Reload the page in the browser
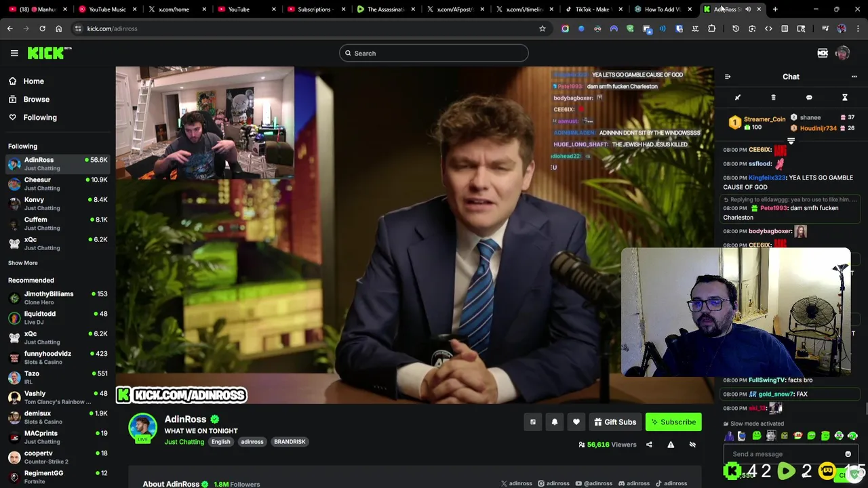 pyautogui.click(x=42, y=28)
